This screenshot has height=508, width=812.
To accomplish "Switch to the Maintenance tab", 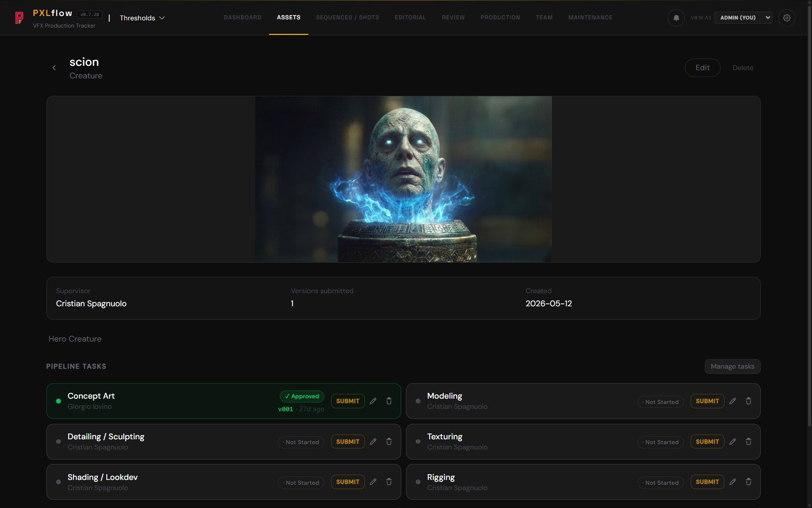I will [x=590, y=17].
